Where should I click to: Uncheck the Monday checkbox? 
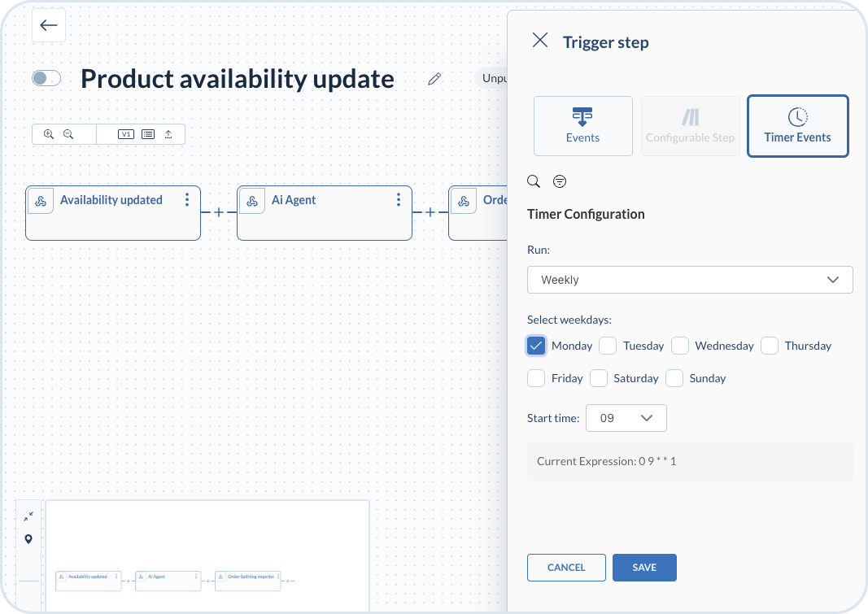click(536, 346)
